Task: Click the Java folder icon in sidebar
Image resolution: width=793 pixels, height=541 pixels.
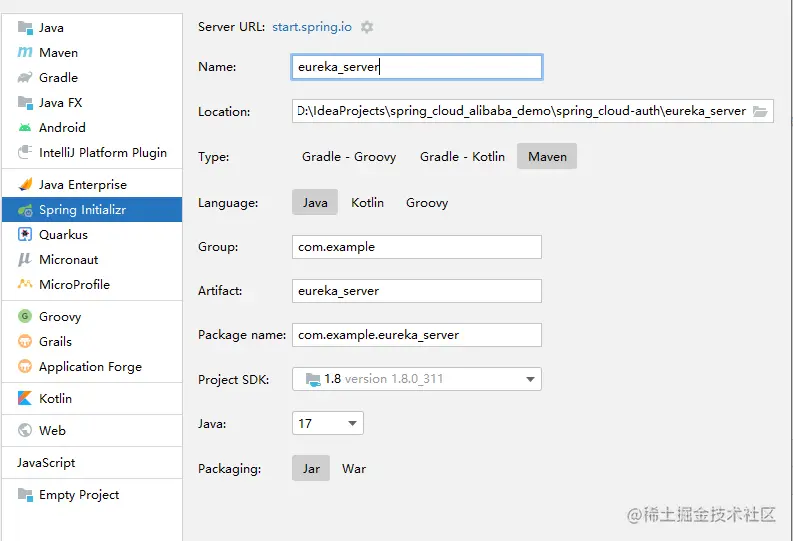Action: pyautogui.click(x=25, y=27)
